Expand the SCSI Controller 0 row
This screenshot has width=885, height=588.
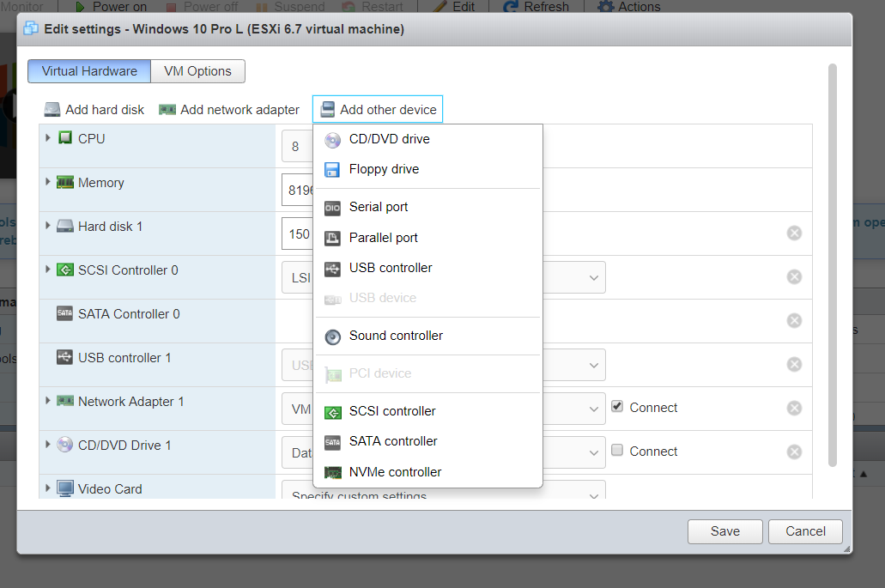point(48,270)
